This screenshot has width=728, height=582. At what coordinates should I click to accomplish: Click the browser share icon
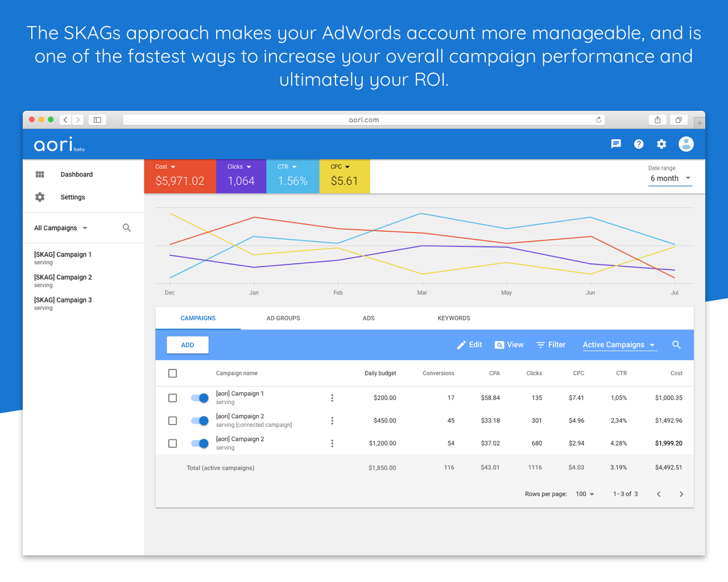pos(657,119)
